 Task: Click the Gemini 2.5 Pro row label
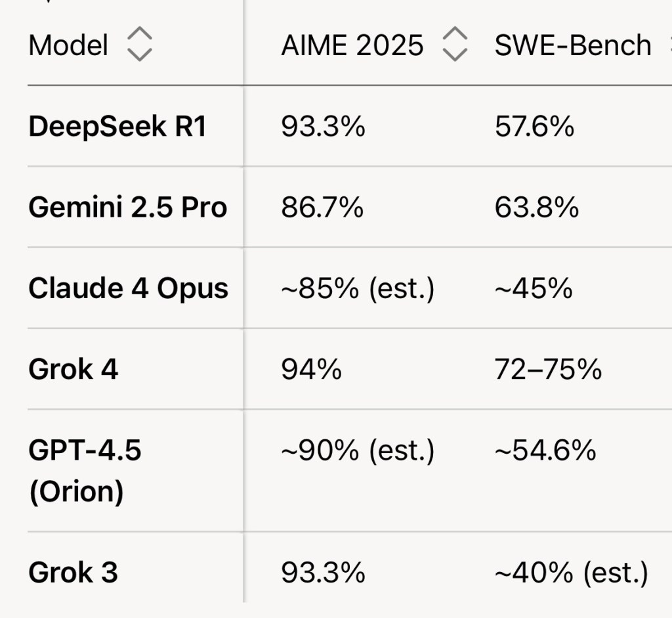pyautogui.click(x=128, y=208)
